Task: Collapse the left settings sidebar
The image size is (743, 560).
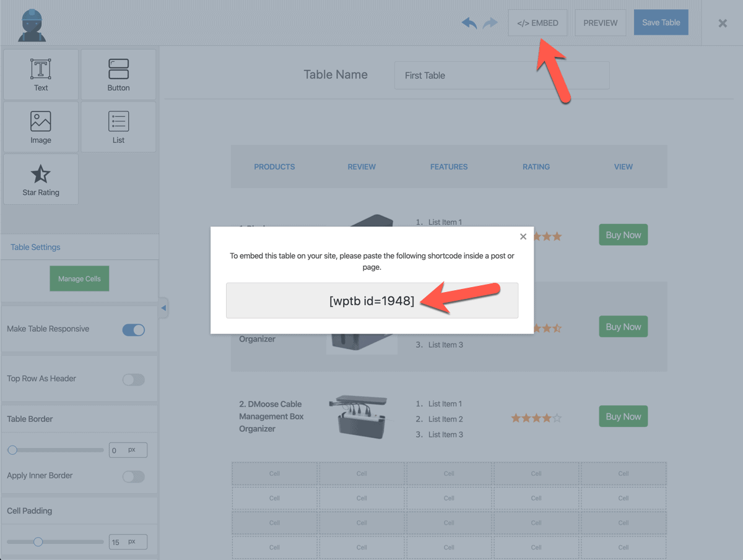Action: tap(163, 308)
